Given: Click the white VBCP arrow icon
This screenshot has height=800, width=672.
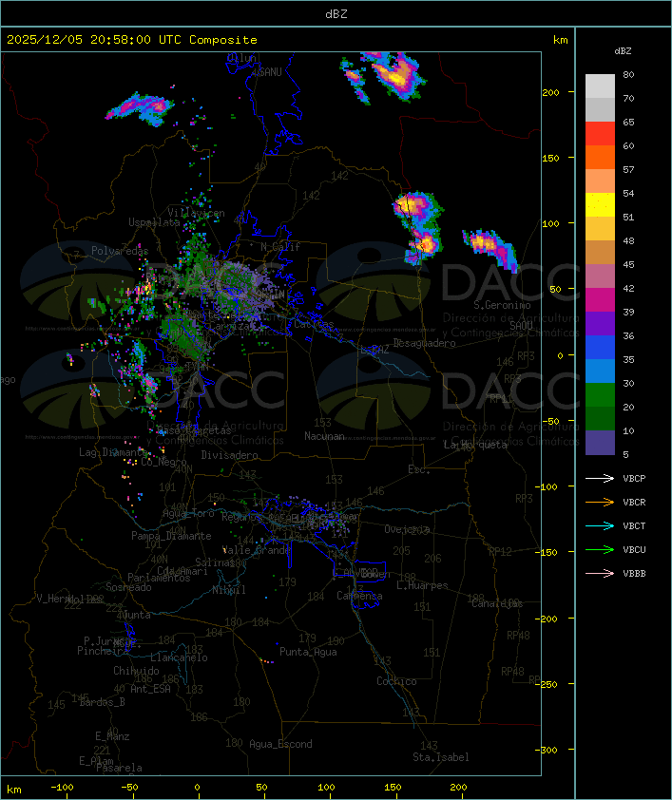Looking at the screenshot, I should 600,478.
